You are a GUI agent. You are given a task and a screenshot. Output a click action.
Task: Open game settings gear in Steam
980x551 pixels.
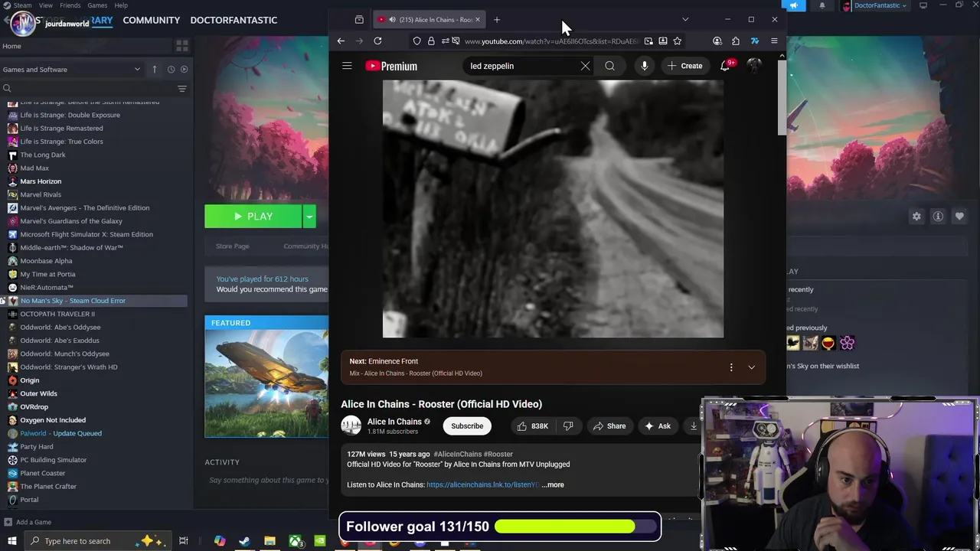916,217
